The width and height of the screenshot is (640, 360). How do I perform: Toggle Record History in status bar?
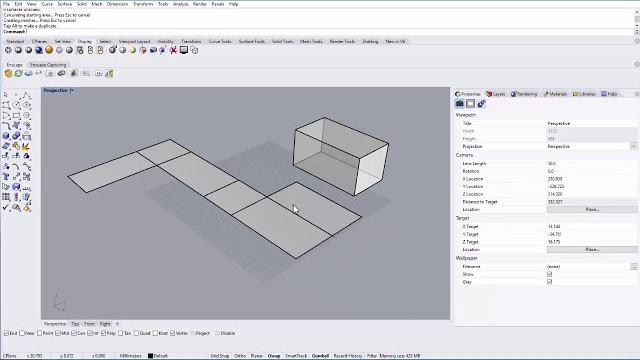(x=348, y=356)
